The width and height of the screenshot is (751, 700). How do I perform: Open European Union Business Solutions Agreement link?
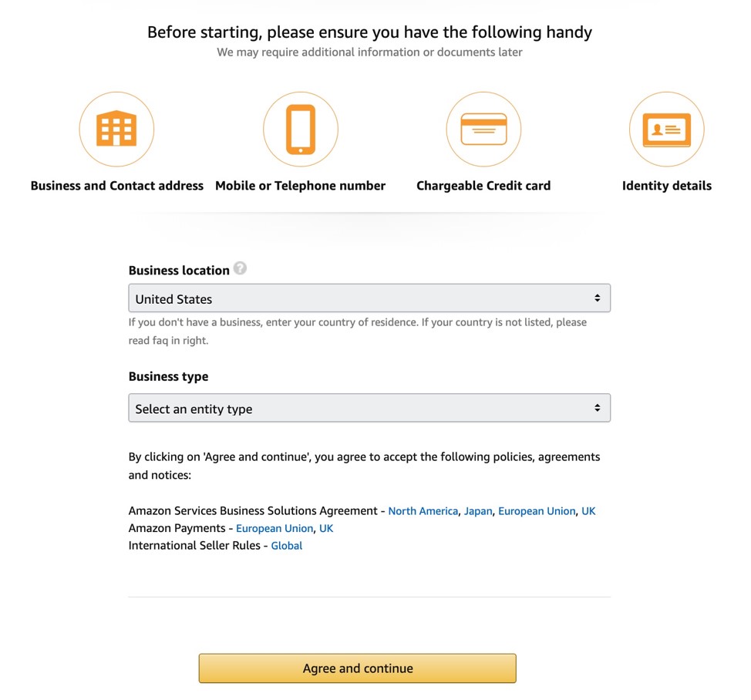(x=537, y=511)
